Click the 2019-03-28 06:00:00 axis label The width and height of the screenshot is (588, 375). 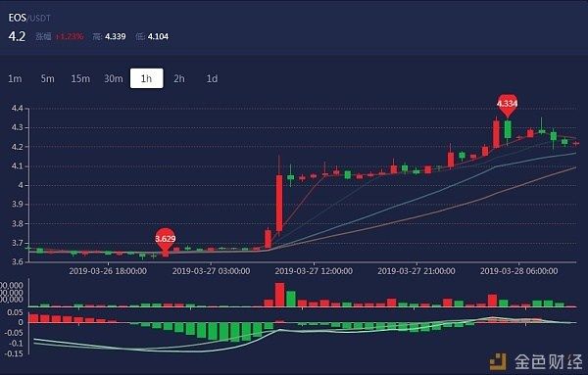(x=519, y=271)
